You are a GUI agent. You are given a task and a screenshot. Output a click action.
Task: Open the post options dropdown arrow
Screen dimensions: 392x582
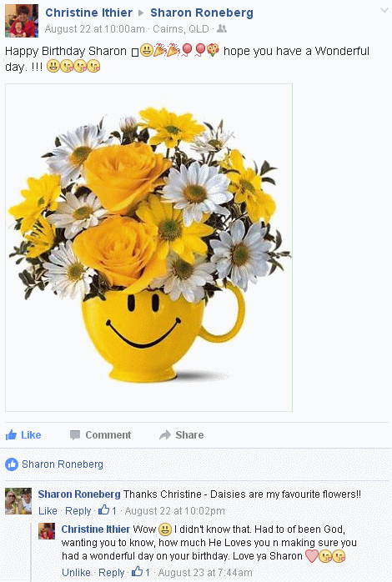pyautogui.click(x=384, y=11)
